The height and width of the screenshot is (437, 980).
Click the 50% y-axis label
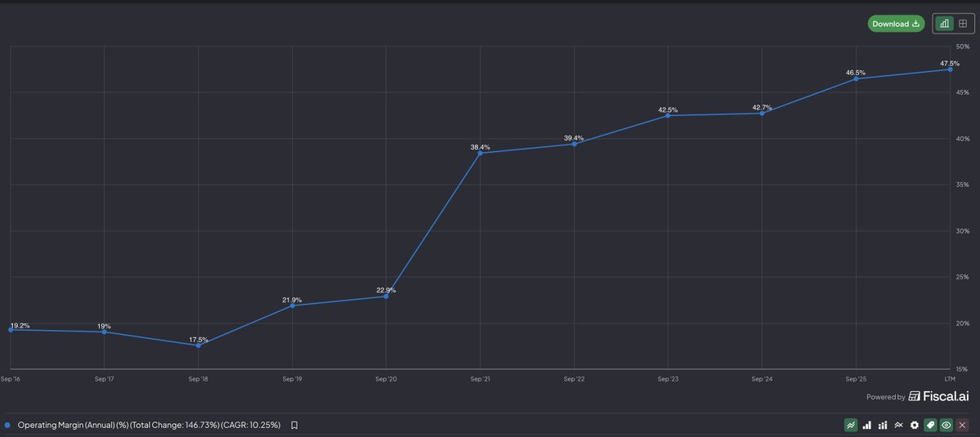(963, 47)
